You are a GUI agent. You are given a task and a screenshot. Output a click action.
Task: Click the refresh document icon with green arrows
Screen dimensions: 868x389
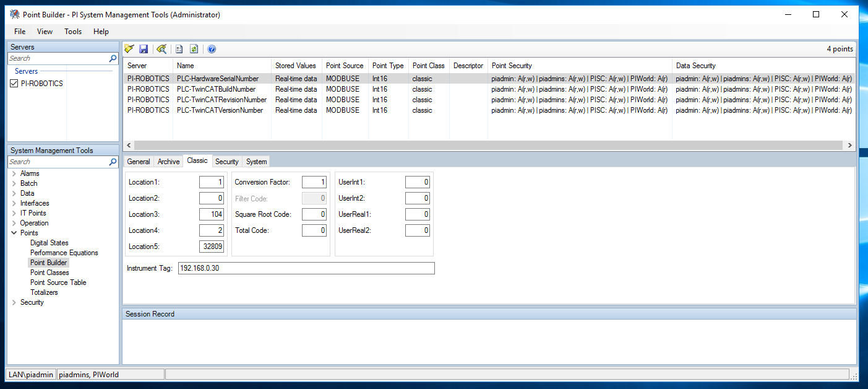pos(194,49)
